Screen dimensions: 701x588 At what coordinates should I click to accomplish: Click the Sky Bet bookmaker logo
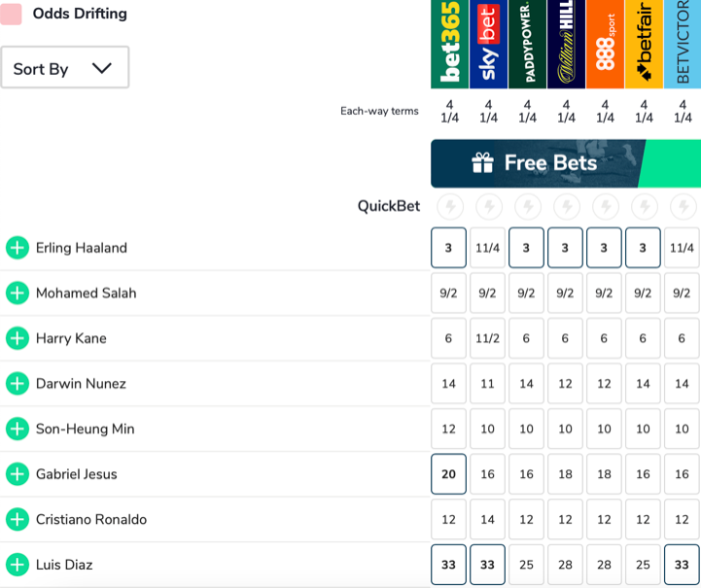pos(488,45)
